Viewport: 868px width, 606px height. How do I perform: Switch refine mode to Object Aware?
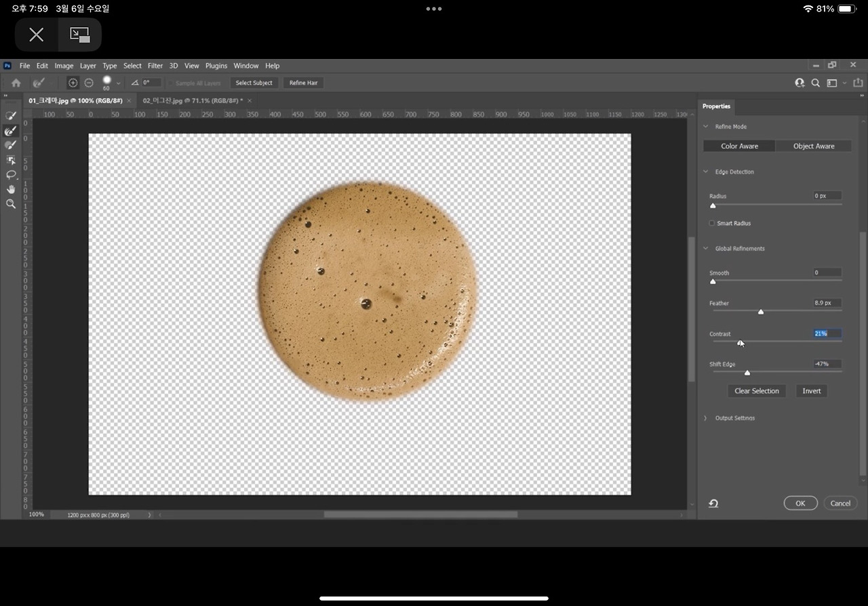pyautogui.click(x=814, y=146)
